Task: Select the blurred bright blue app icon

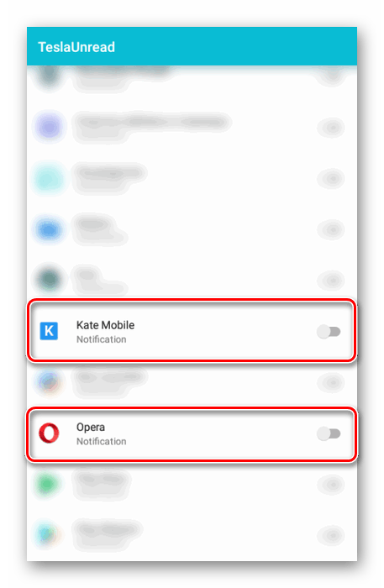Action: (49, 229)
